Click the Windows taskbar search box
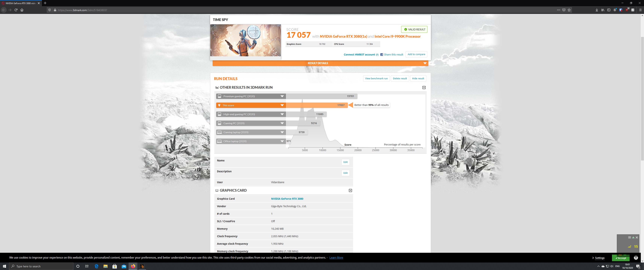 pyautogui.click(x=41, y=266)
